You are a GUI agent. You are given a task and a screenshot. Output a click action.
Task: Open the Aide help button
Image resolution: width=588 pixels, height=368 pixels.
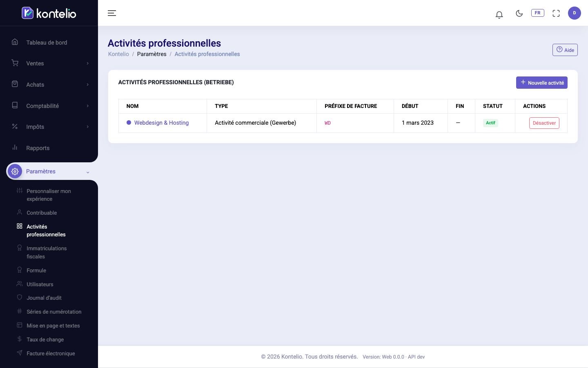pyautogui.click(x=565, y=50)
